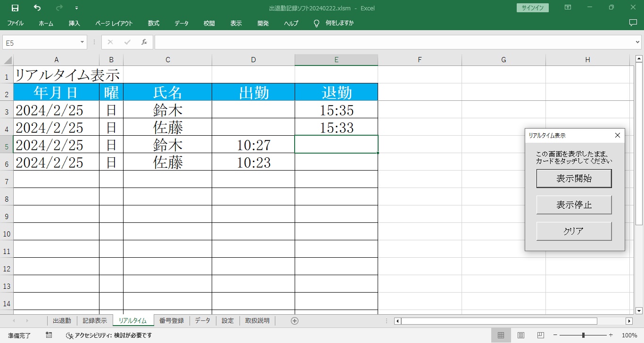Screen dimensions: 644x343
Task: Click the 何をしますか search box
Action: click(339, 23)
